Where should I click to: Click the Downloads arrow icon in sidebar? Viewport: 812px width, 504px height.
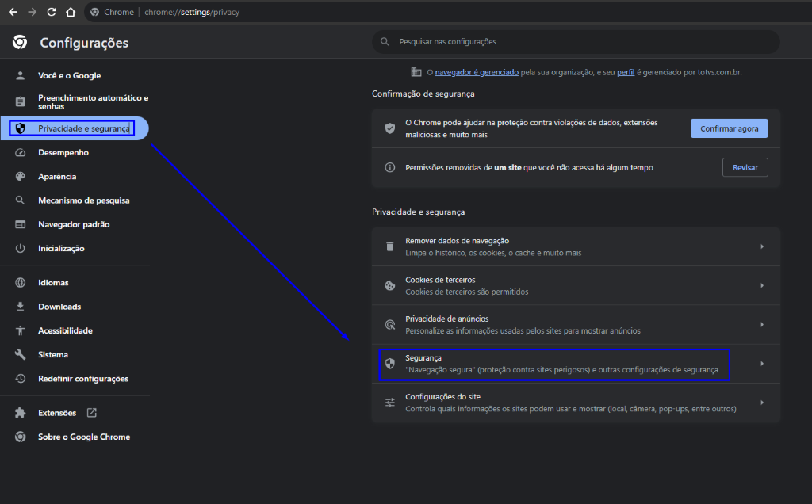coord(21,307)
